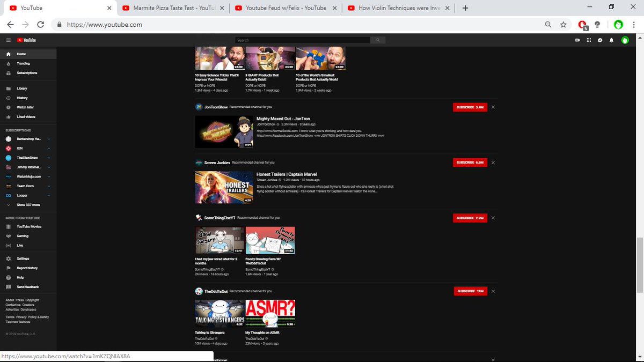
Task: Subscribe to TheOdd1sOut
Action: [x=470, y=291]
